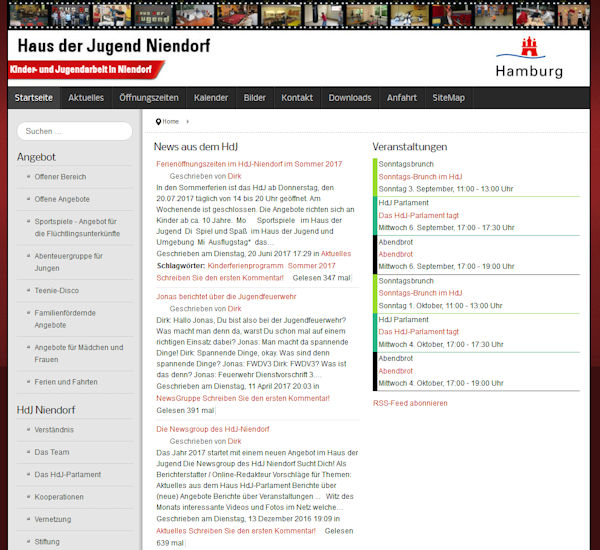Viewport: 600px width, 550px height.
Task: Click the Kinderferienprogramm tag
Action: point(245,266)
